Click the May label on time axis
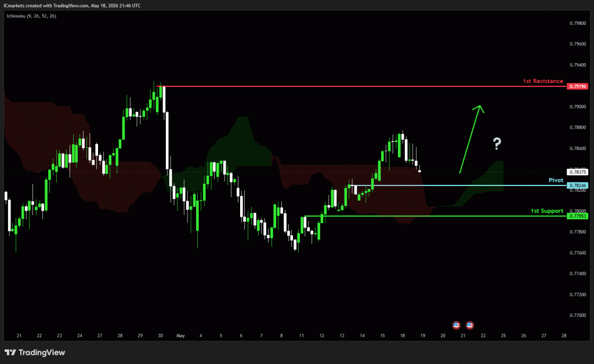 point(180,336)
